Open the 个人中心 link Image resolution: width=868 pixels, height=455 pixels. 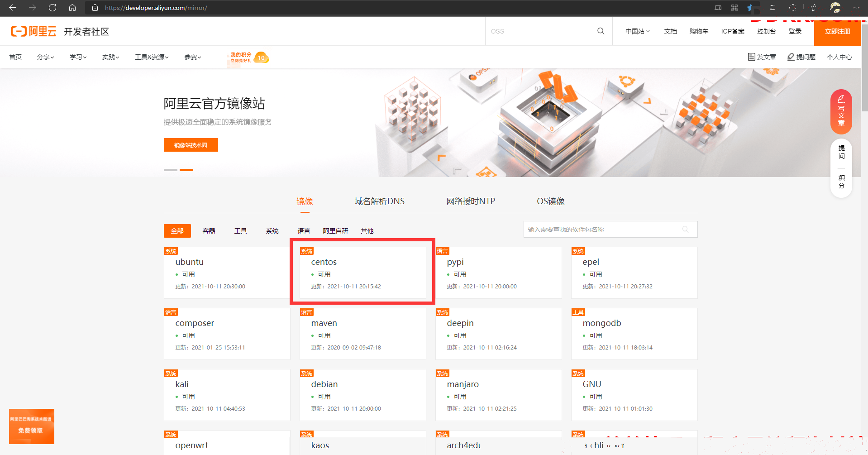[839, 57]
